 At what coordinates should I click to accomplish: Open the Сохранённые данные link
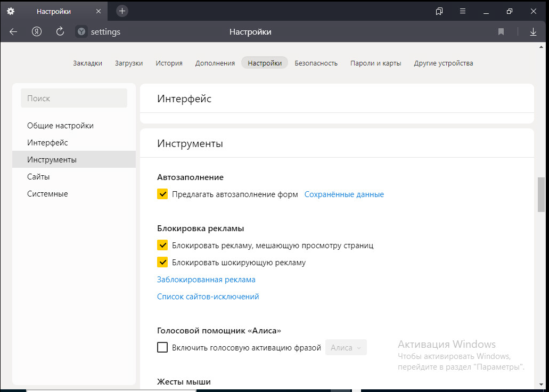click(x=344, y=194)
